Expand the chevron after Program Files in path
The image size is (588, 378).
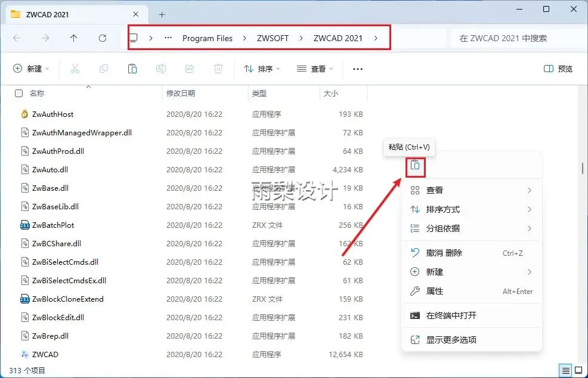click(x=245, y=38)
